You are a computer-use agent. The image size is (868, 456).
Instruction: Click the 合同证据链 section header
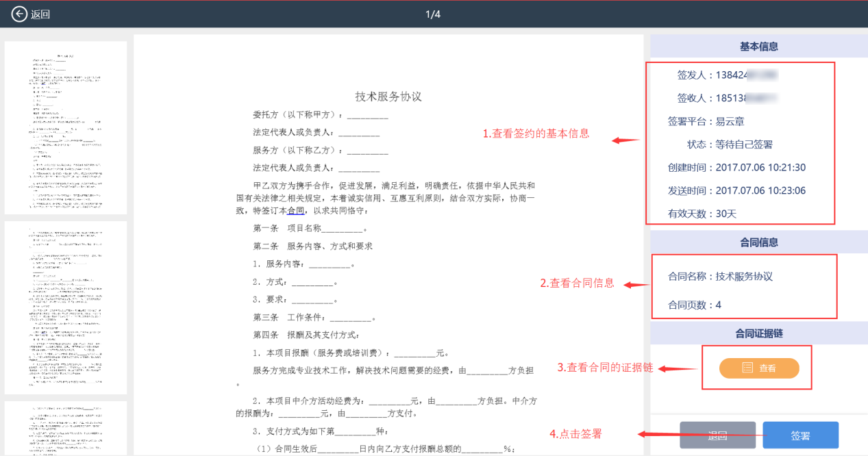click(x=758, y=333)
